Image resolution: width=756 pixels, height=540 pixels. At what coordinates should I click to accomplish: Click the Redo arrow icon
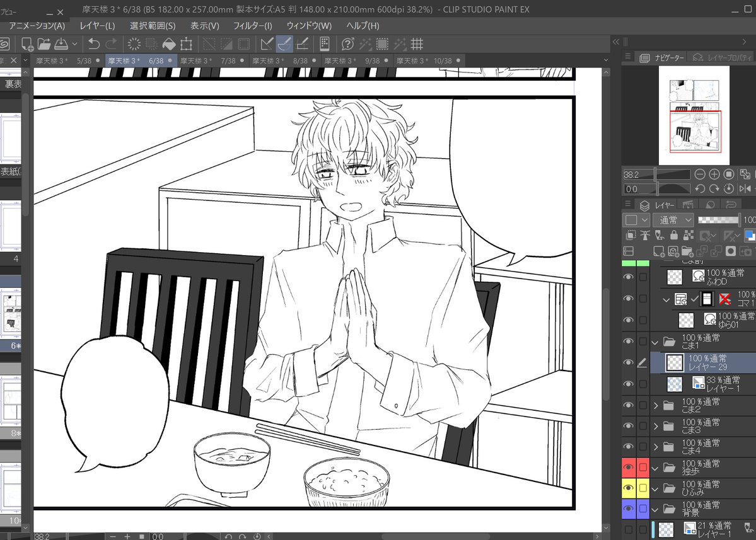(112, 44)
